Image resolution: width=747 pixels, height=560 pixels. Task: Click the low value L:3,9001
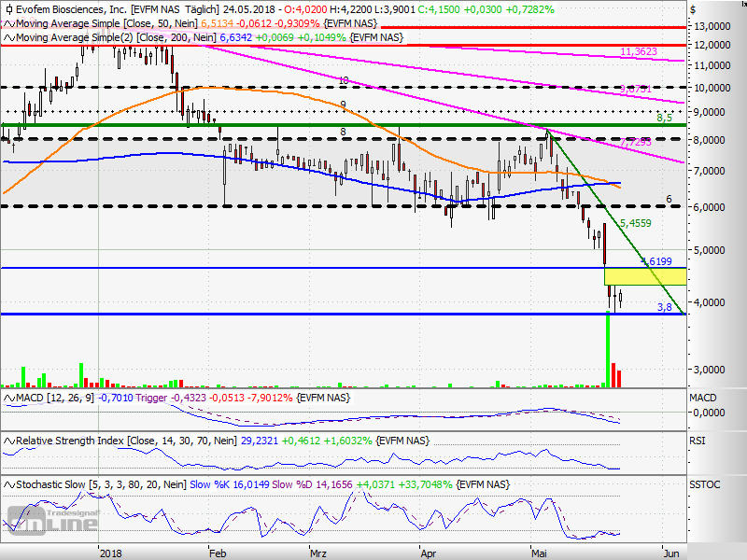pos(393,9)
